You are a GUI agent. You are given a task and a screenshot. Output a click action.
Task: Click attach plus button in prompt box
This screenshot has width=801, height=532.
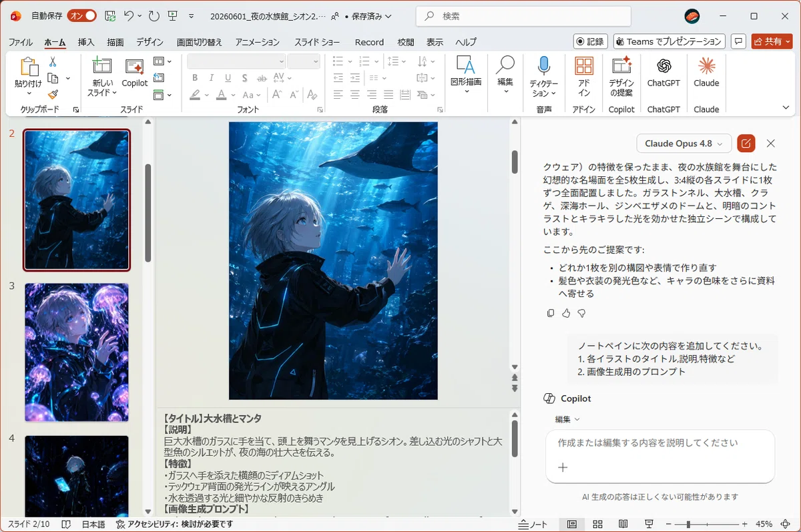coord(563,467)
